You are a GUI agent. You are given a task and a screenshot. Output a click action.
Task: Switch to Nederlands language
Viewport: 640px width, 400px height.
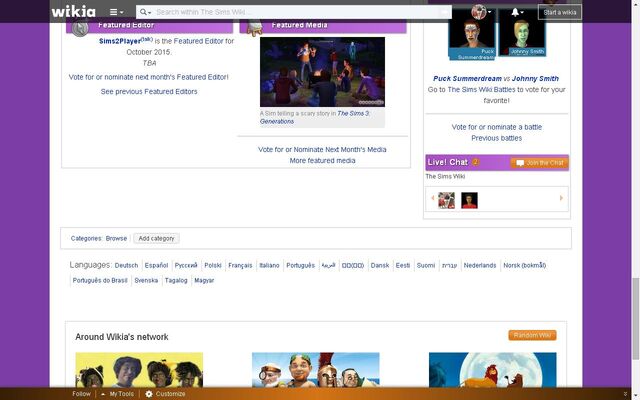(480, 265)
